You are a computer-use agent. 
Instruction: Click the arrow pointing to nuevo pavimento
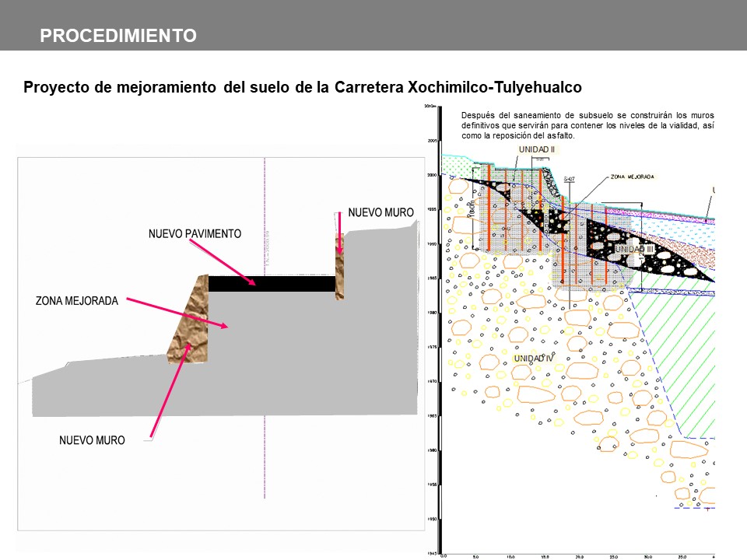(x=233, y=261)
